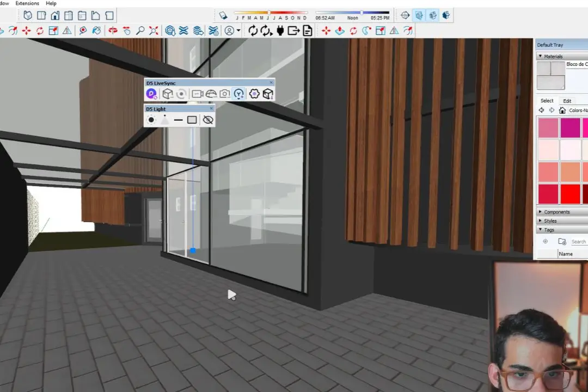The width and height of the screenshot is (588, 392).
Task: Click the black plug icon
Action: 280,30
